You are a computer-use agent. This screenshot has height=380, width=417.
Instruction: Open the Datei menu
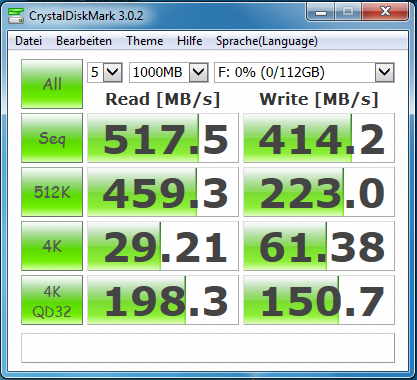(x=28, y=41)
